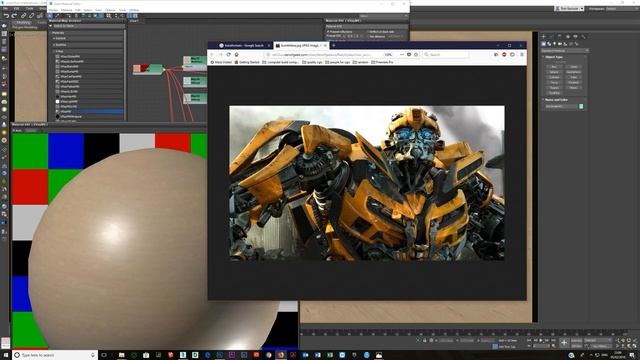This screenshot has height=360, width=640.
Task: Select the Shapes category icon
Action: (x=549, y=44)
